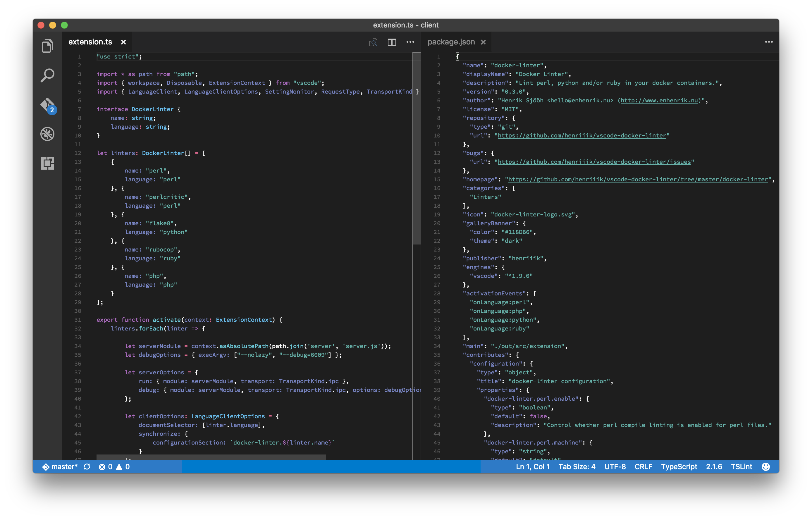This screenshot has height=520, width=812.
Task: Click the extension.ts vertical scrollbar thumb
Action: tap(416, 148)
